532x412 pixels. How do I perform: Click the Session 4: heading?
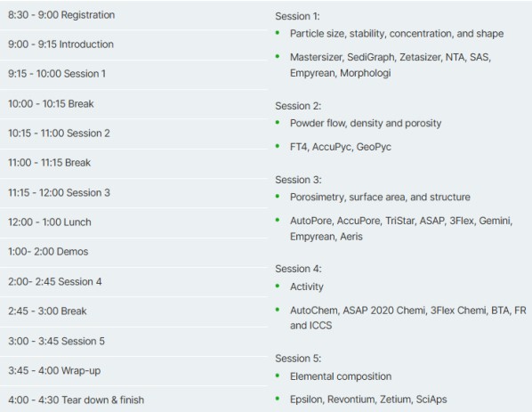298,269
